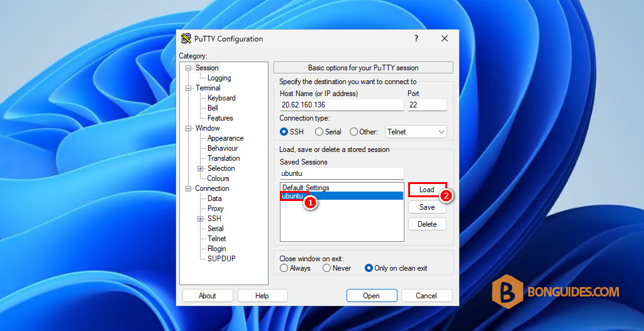This screenshot has width=644, height=331.
Task: Open the Bell category
Action: pos(213,108)
